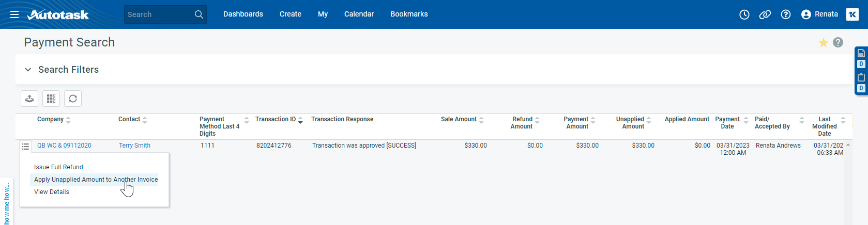Choose Apply Unapplied Amount to Another Invoice
The height and width of the screenshot is (225, 868).
click(x=96, y=180)
